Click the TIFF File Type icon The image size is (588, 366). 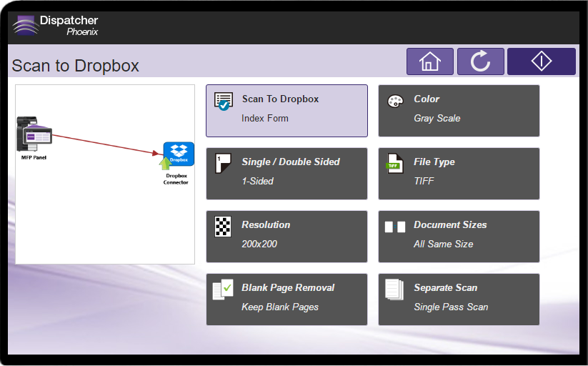[x=394, y=164]
